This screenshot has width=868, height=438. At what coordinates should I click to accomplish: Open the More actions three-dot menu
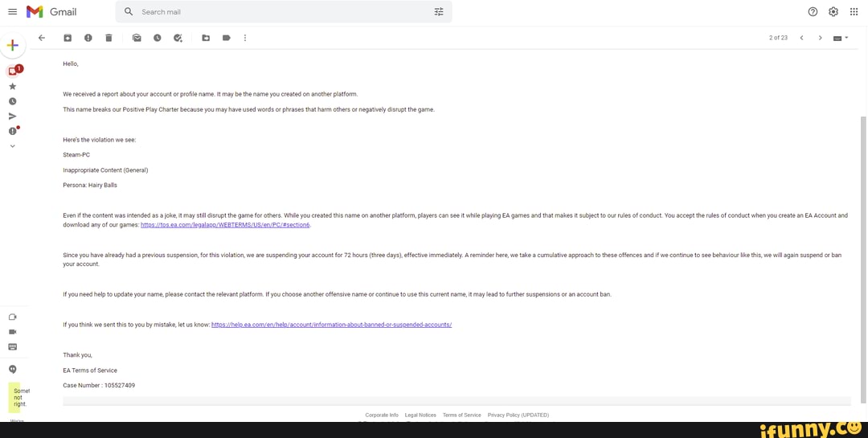click(244, 38)
